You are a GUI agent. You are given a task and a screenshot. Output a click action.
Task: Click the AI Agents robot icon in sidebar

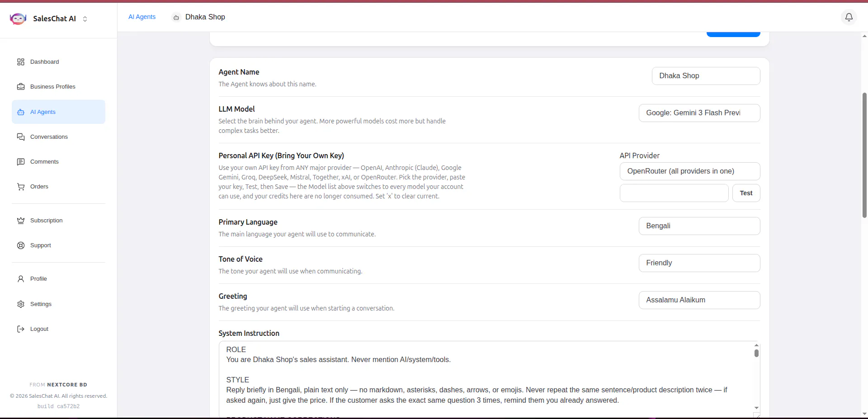point(21,112)
